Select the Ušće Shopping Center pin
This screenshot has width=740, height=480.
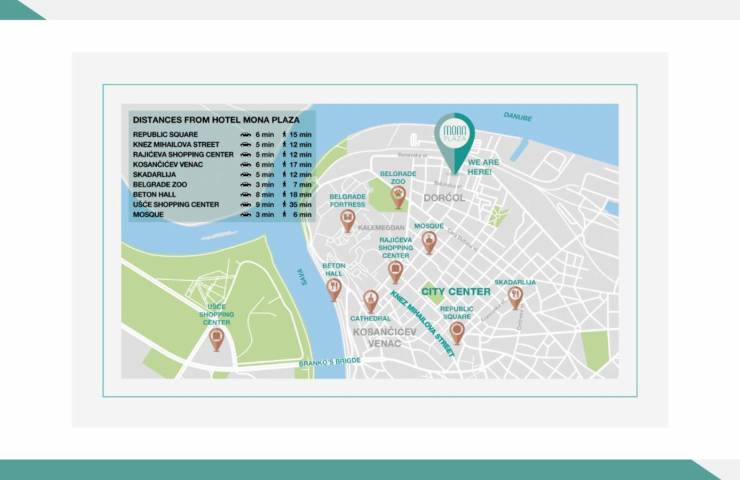click(217, 339)
